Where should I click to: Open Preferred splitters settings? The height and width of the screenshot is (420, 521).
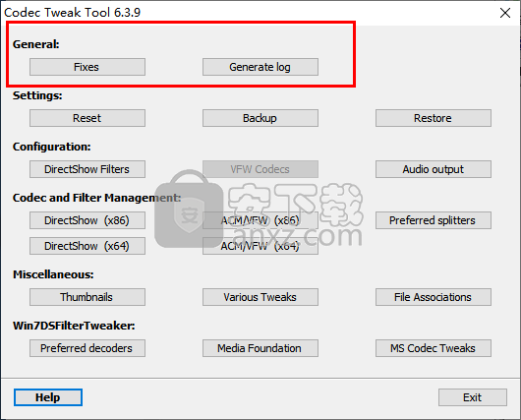point(434,220)
